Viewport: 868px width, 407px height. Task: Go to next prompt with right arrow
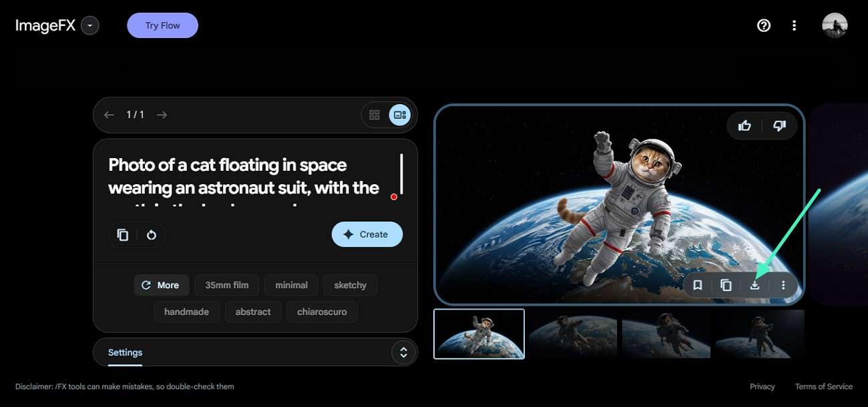click(162, 115)
